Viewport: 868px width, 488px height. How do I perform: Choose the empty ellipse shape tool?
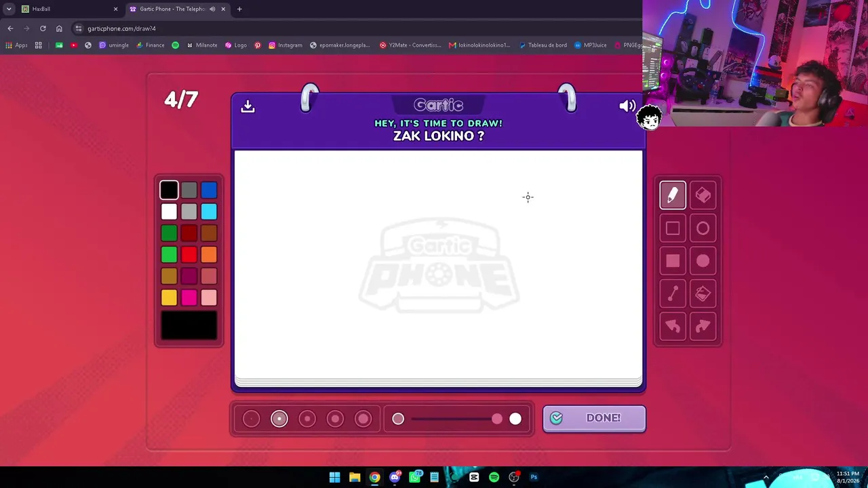(703, 228)
